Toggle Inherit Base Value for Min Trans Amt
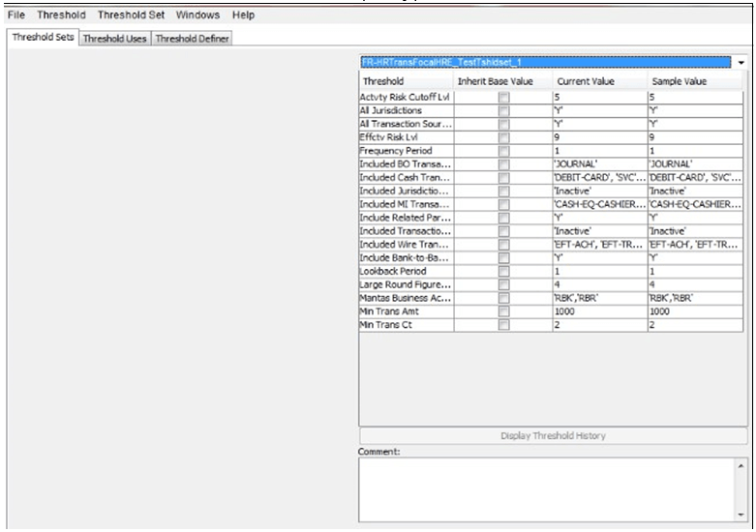 [504, 311]
